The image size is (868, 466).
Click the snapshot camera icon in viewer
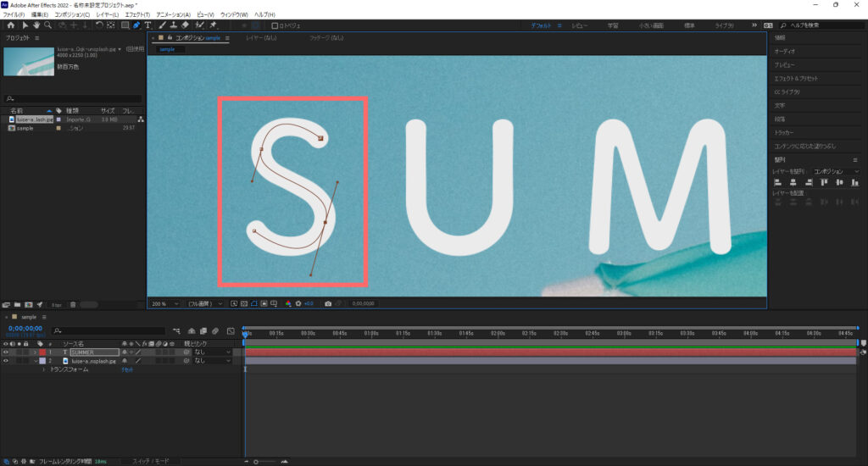pos(328,302)
